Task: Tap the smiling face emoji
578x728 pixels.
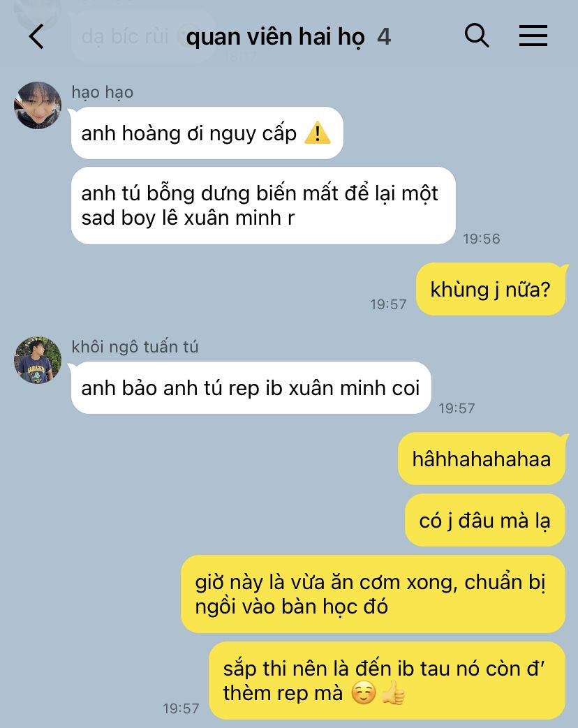Action: click(x=364, y=692)
